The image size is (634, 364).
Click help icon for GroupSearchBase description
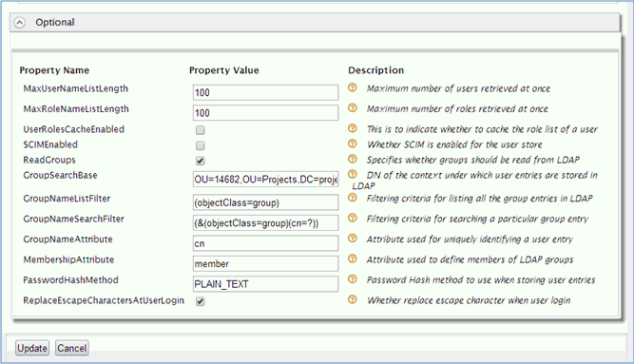point(353,174)
